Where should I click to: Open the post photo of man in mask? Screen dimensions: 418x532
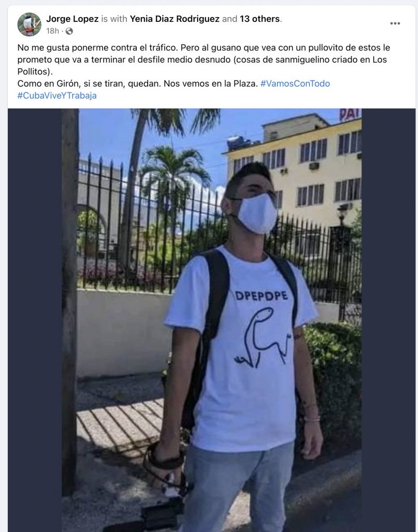coord(212,320)
